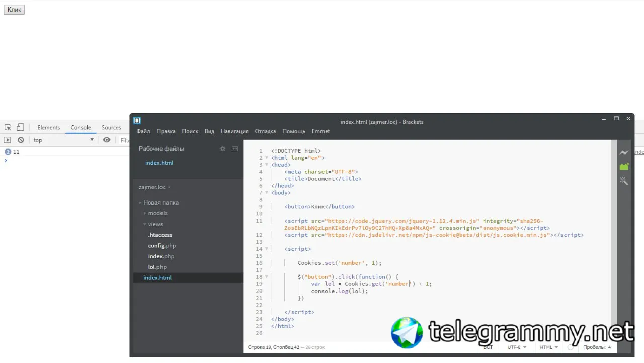Click the console live expression eye icon
644x363 pixels.
click(107, 140)
